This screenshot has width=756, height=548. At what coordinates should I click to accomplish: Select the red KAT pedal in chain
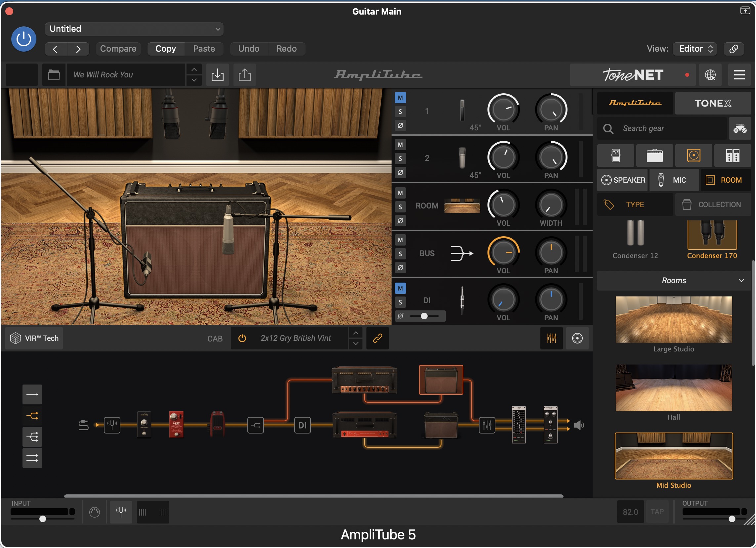pos(176,424)
